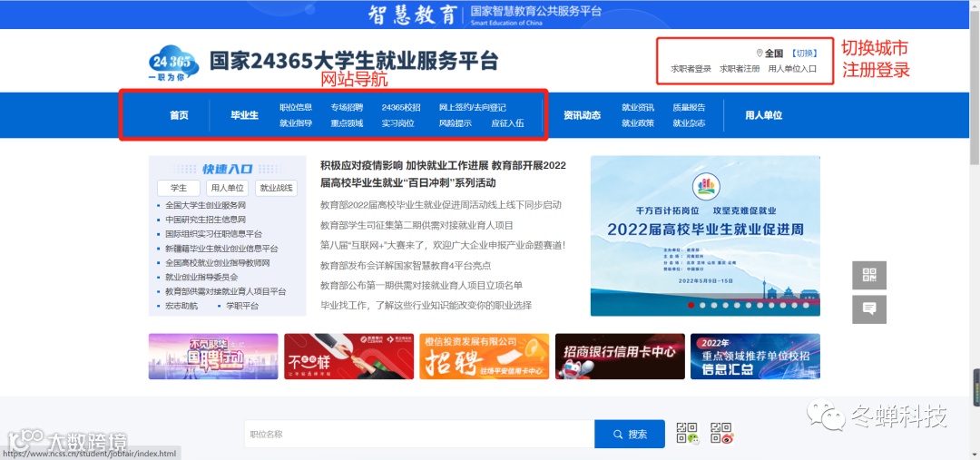Screen dimensions: 980x460
Task: Open 就业促进周活动线上线下同步启动 news
Action: 441,204
